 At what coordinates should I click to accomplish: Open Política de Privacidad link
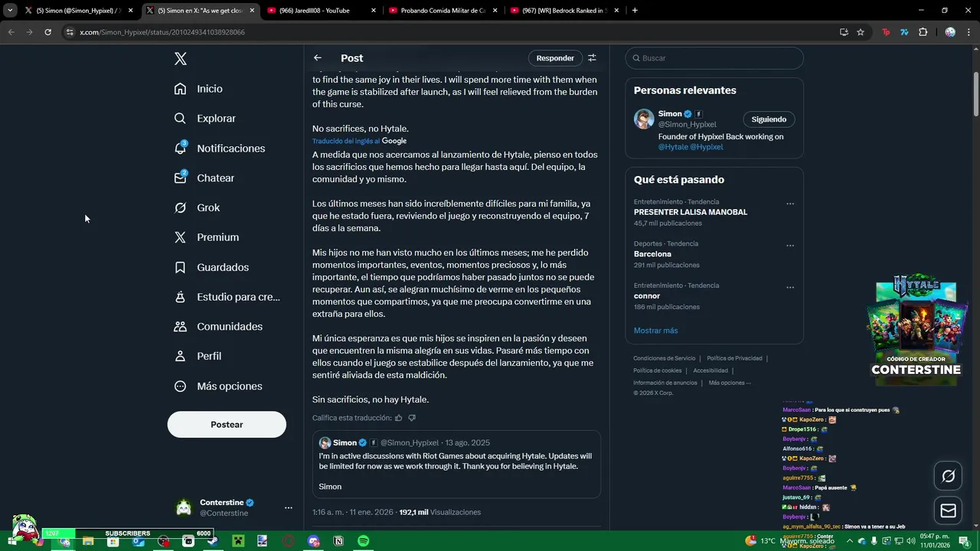tap(734, 358)
